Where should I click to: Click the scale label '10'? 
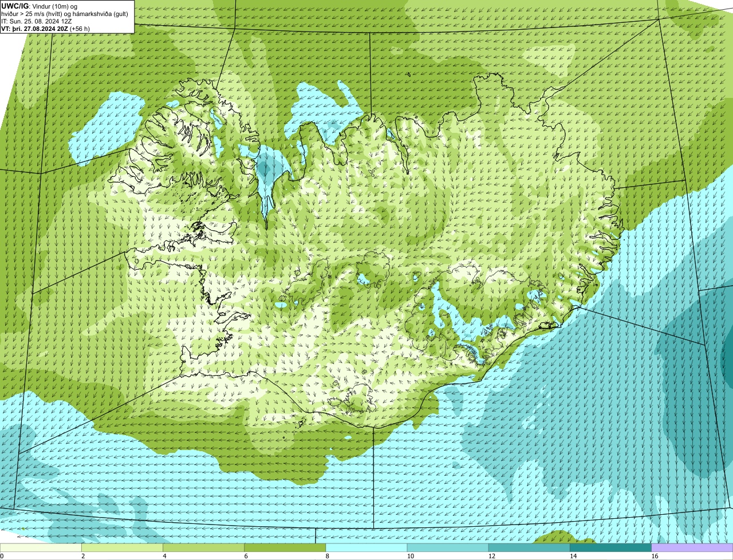(x=410, y=556)
